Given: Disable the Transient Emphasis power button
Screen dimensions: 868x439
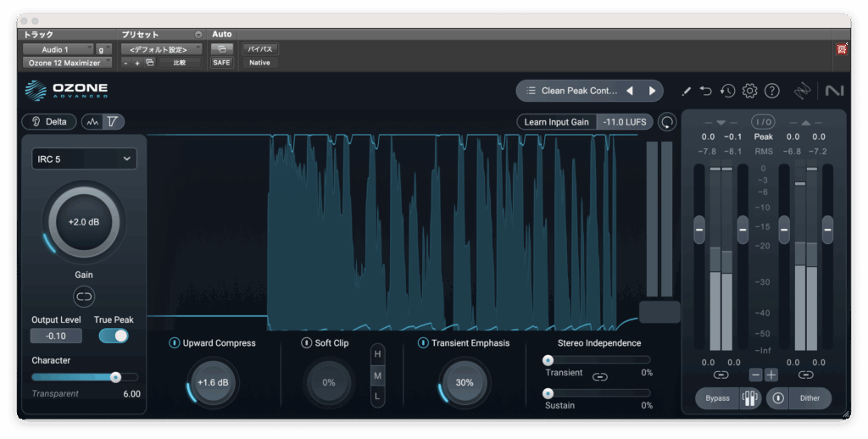Looking at the screenshot, I should [x=423, y=343].
